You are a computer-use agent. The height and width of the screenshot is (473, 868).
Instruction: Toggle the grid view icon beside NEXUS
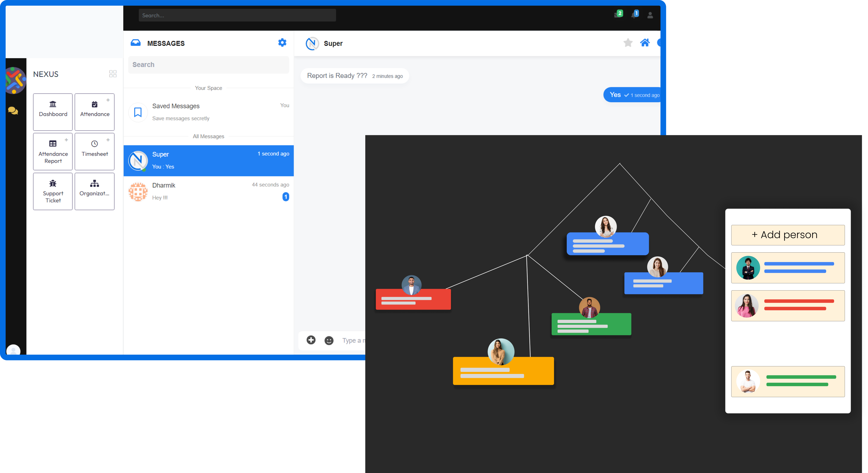tap(113, 74)
